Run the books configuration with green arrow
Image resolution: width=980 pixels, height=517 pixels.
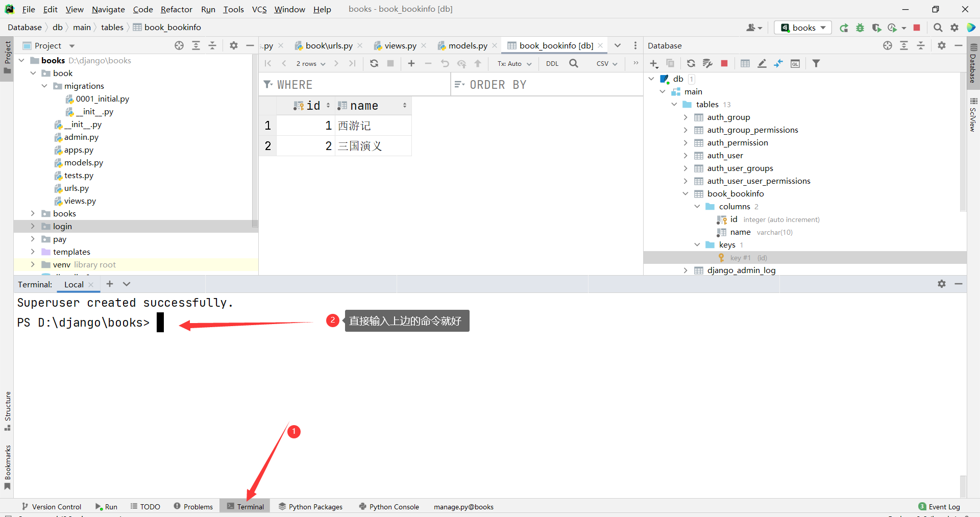[x=844, y=28]
